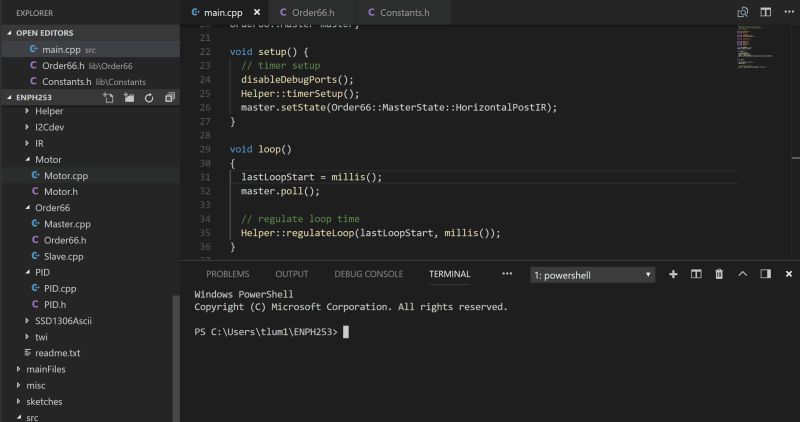
Task: Create a new folder in ENPH253
Action: tap(129, 97)
